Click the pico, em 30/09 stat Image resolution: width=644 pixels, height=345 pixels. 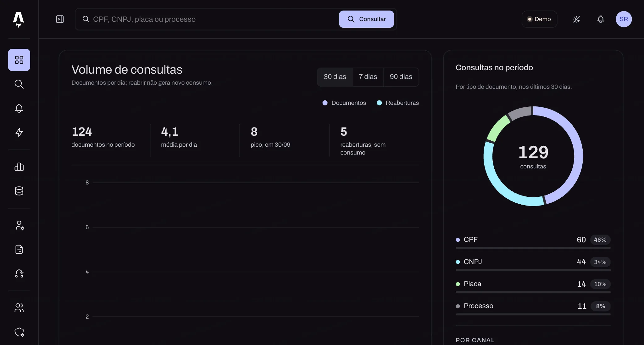tap(270, 137)
